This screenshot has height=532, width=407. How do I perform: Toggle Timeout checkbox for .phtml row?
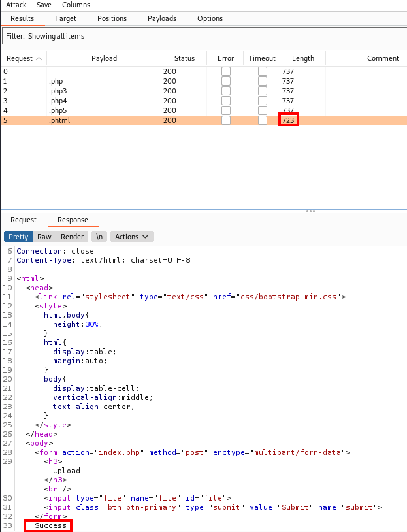(263, 120)
